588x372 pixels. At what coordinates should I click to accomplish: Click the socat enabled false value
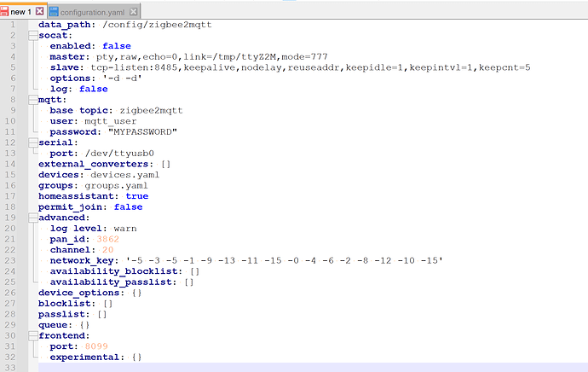coord(117,46)
